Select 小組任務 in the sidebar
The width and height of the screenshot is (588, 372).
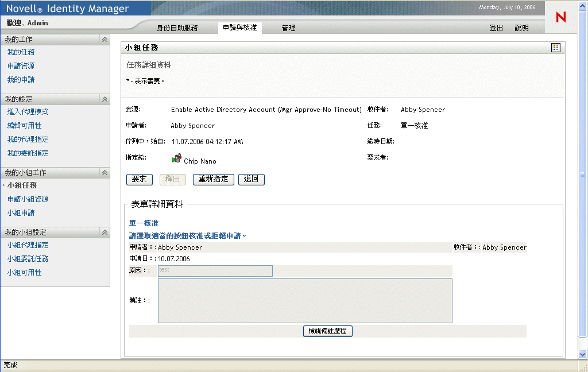pyautogui.click(x=22, y=185)
